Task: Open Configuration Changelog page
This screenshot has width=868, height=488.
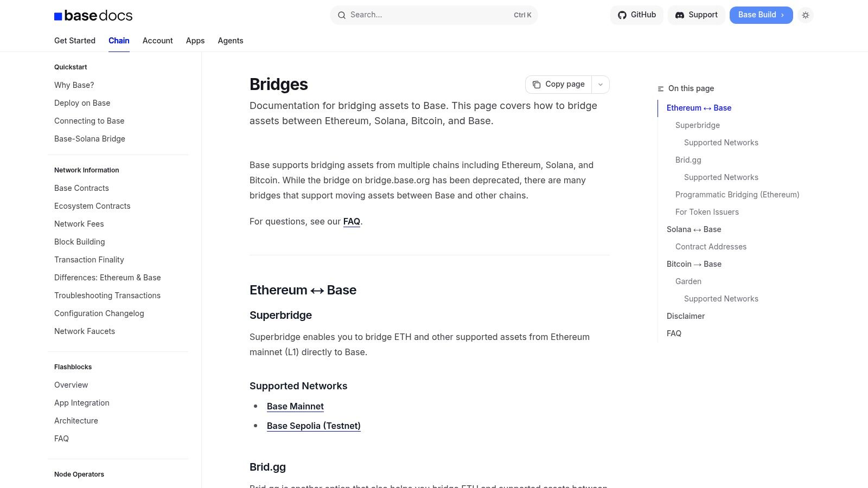Action: (99, 313)
